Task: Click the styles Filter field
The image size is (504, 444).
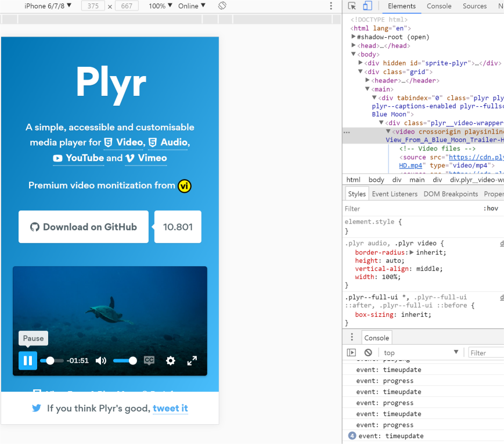Action: click(x=412, y=209)
